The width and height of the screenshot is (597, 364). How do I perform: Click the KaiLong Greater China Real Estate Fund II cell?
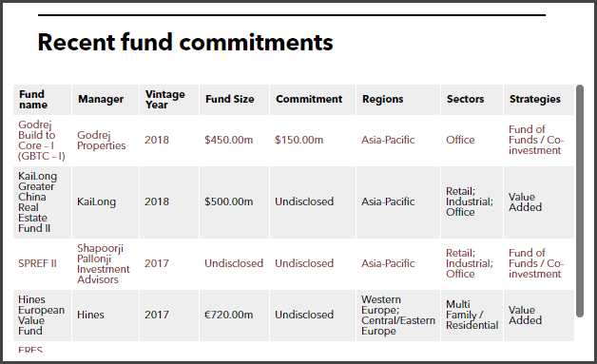(42, 202)
